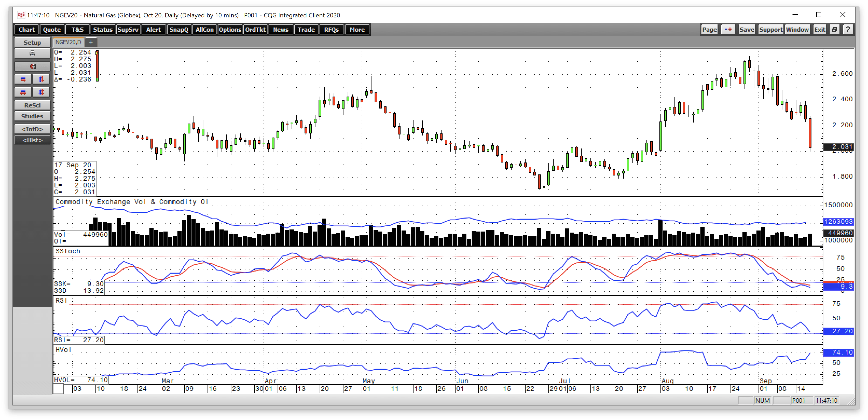This screenshot has width=868, height=420.
Task: Click the horizontal compress arrows icon
Action: coord(23,92)
